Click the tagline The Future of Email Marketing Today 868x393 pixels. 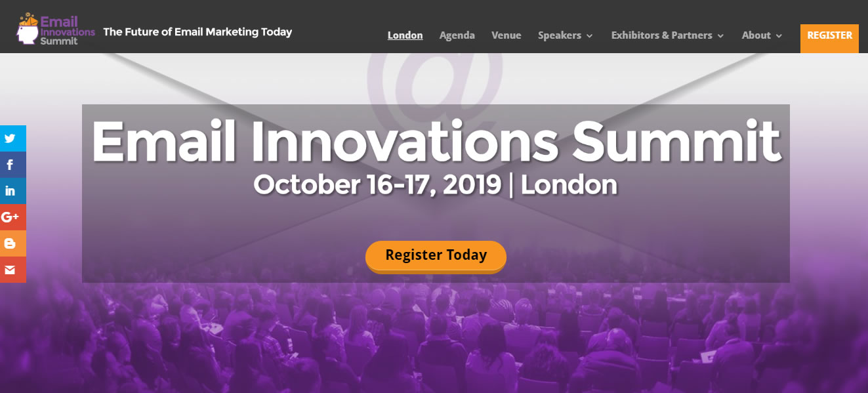click(x=197, y=31)
